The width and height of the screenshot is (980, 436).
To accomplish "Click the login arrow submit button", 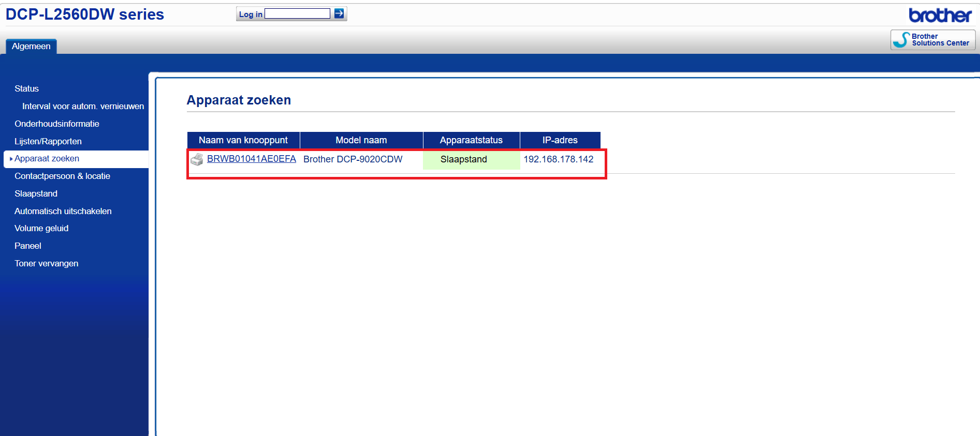I will tap(339, 14).
